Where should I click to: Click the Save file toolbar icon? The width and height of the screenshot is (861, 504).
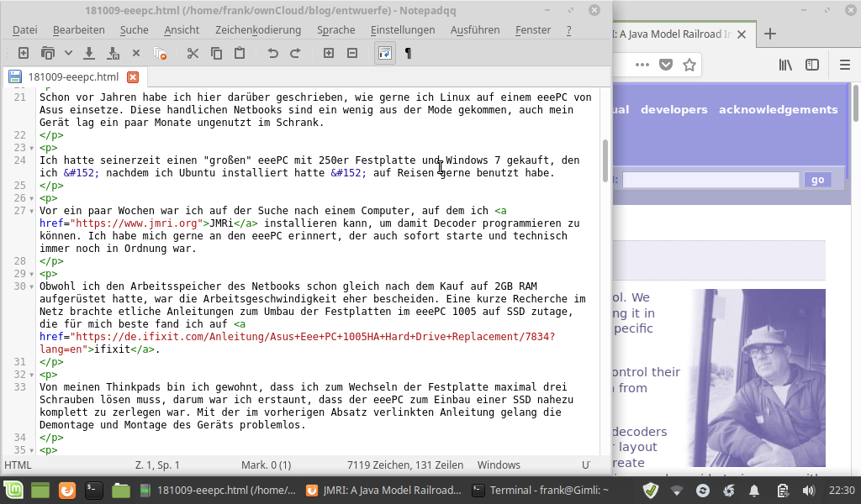[x=89, y=53]
